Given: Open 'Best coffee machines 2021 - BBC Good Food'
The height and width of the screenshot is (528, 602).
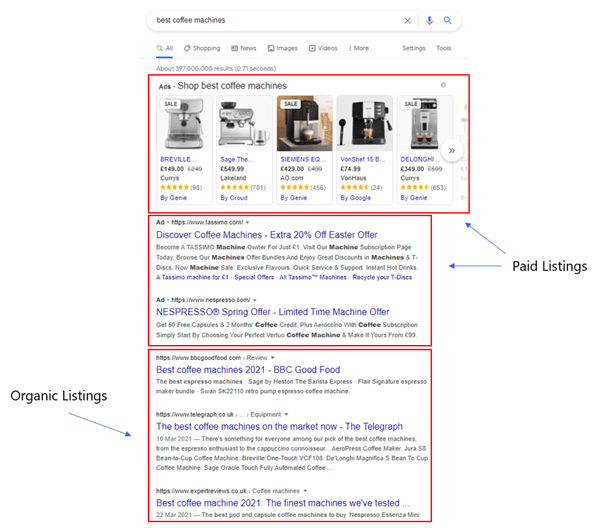Looking at the screenshot, I should click(248, 370).
